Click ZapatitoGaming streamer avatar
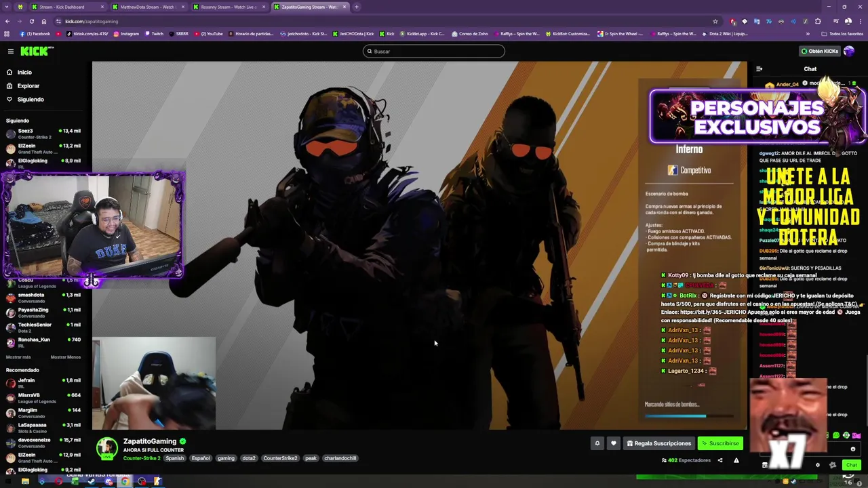This screenshot has height=488, width=868. [106, 448]
